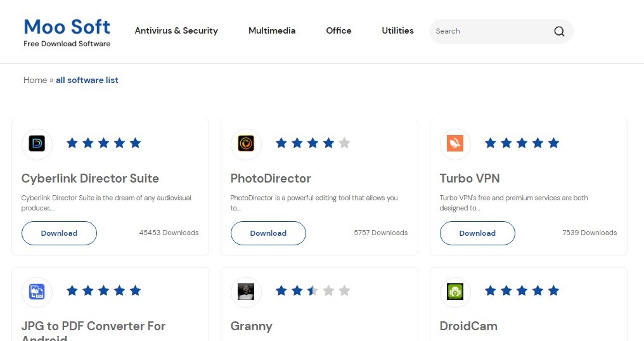644x341 pixels.
Task: Click PhotoDirector four-star rating
Action: [312, 143]
